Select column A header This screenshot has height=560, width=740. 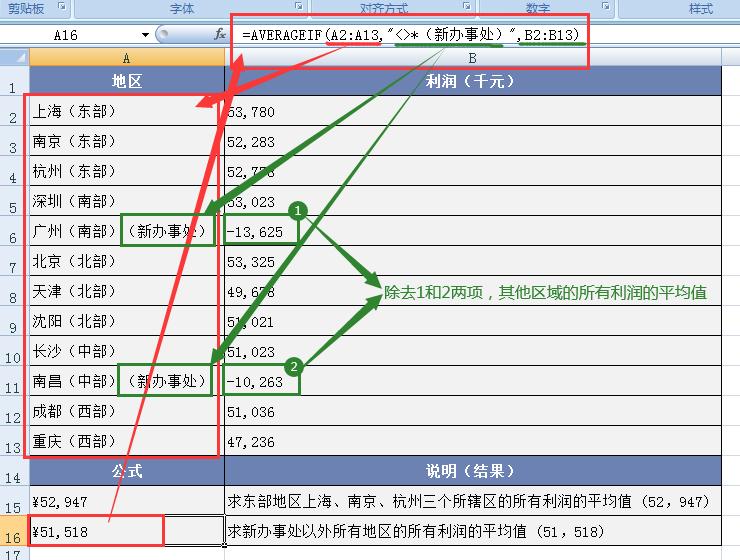(x=126, y=58)
